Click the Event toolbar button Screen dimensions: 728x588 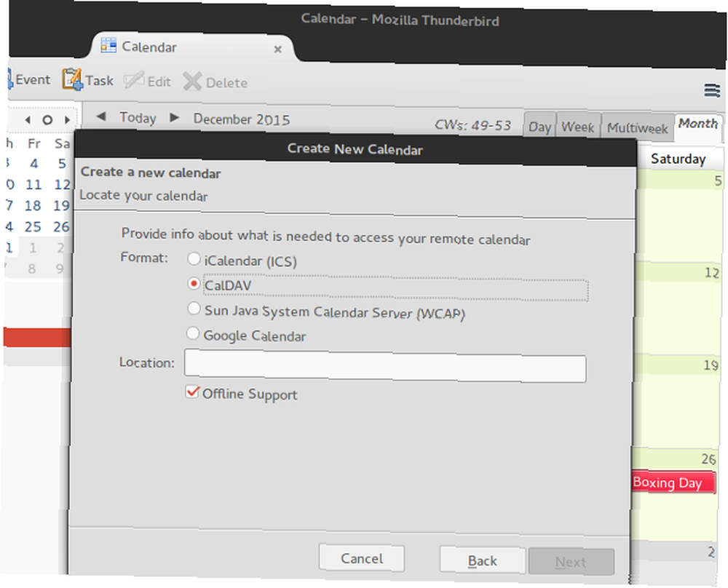(28, 79)
